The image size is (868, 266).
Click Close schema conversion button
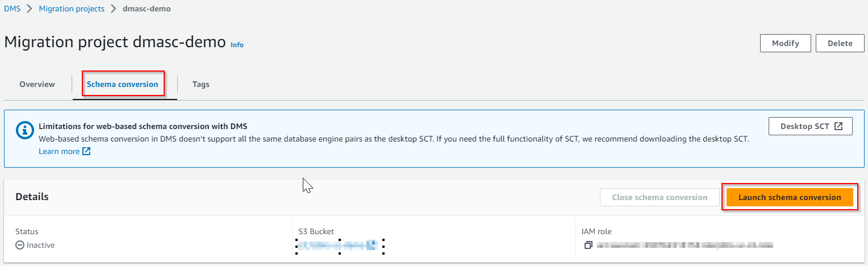[660, 197]
